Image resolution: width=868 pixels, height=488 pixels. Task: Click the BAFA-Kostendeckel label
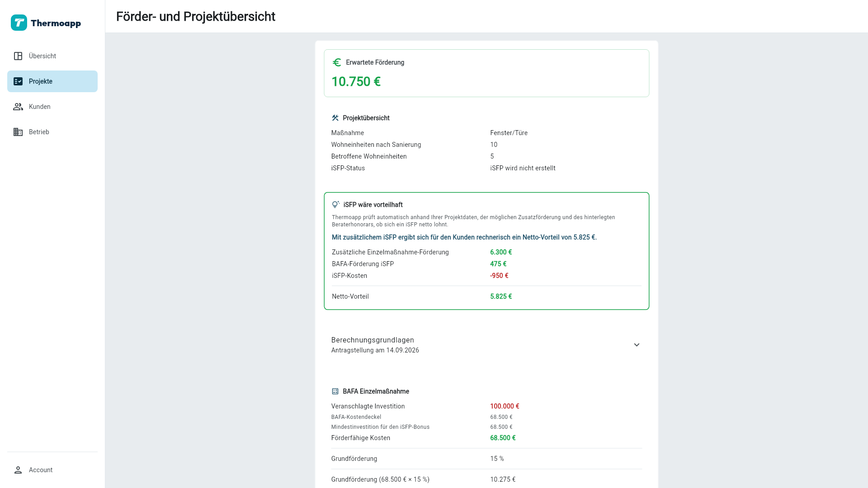[x=356, y=417]
